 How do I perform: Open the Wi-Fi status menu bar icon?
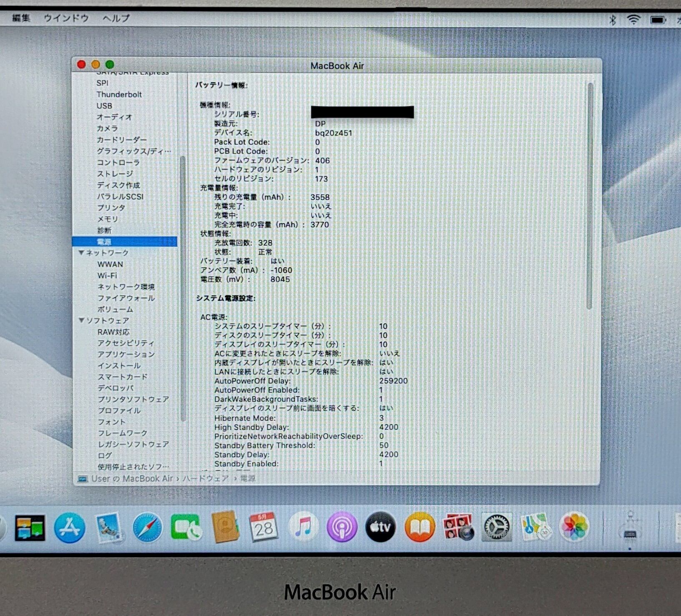633,20
